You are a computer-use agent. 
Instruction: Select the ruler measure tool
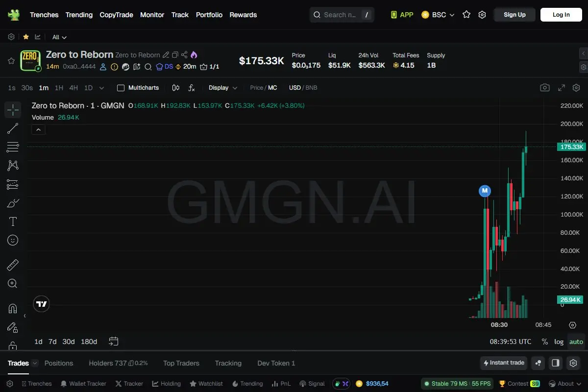click(13, 265)
